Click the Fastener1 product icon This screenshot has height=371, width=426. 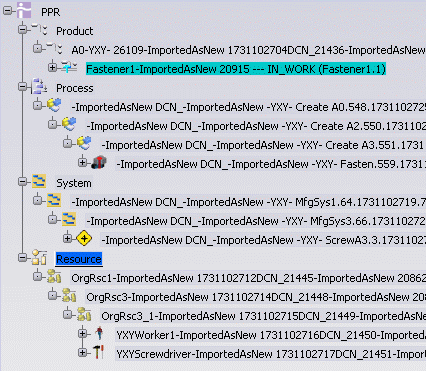(69, 67)
